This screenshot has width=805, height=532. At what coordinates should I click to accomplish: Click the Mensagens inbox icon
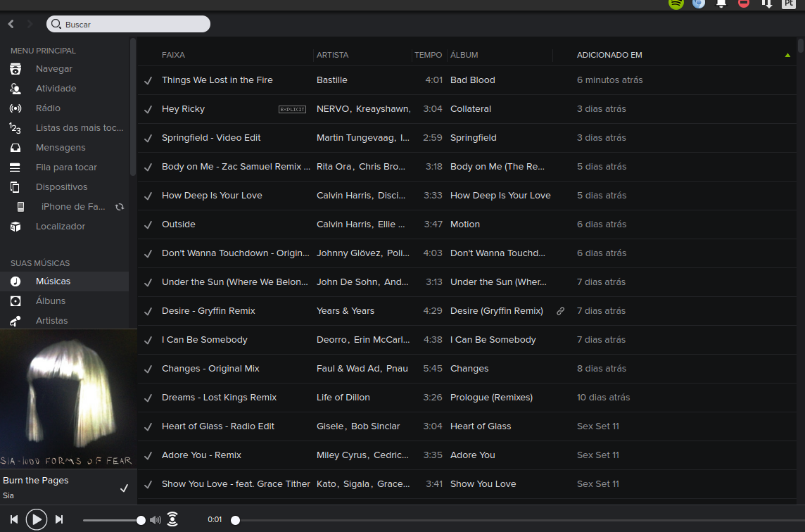coord(15,148)
